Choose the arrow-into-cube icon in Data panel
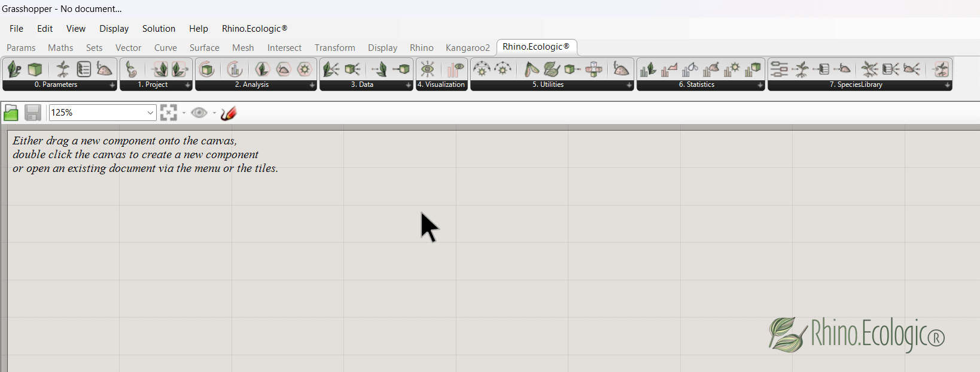The image size is (980, 372). [x=401, y=69]
